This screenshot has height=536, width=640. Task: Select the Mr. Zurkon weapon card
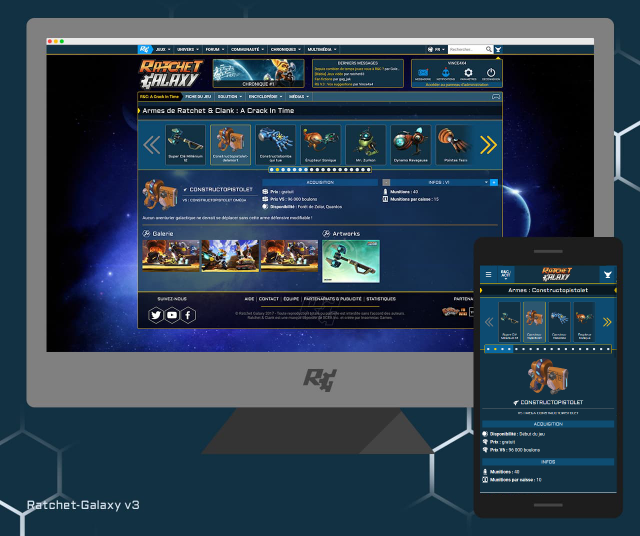point(366,145)
